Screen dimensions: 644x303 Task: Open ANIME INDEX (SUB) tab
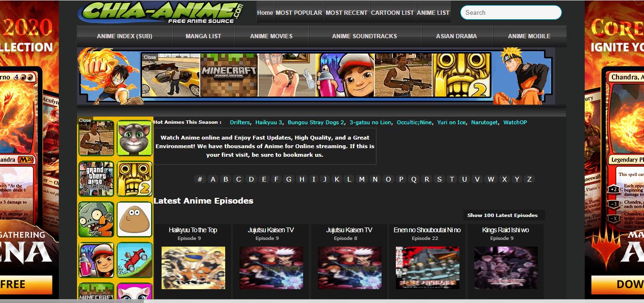[x=124, y=36]
